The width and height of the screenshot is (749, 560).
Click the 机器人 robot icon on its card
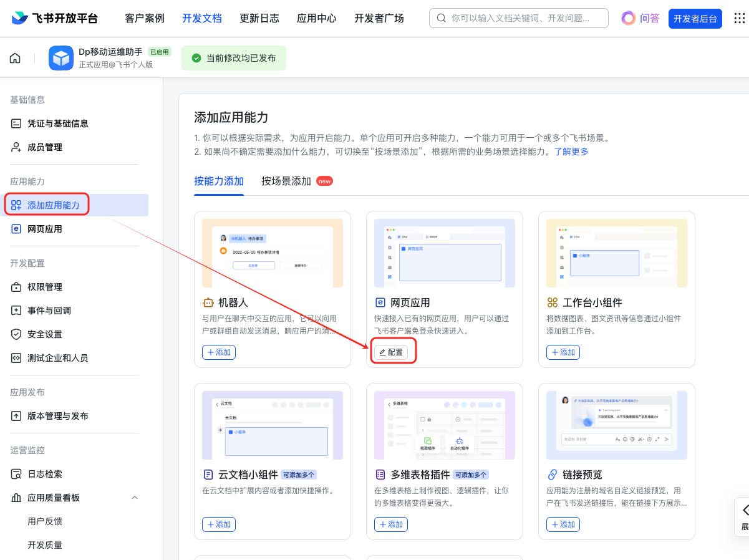208,302
